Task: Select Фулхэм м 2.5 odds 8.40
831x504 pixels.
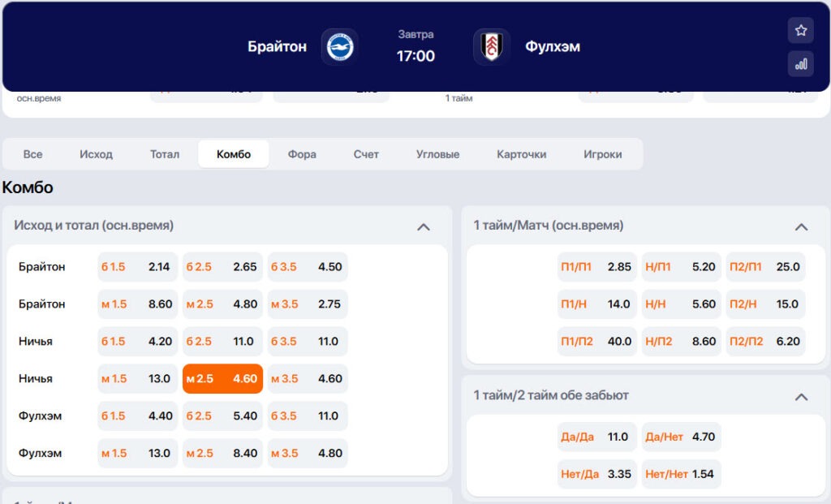Action: (222, 453)
